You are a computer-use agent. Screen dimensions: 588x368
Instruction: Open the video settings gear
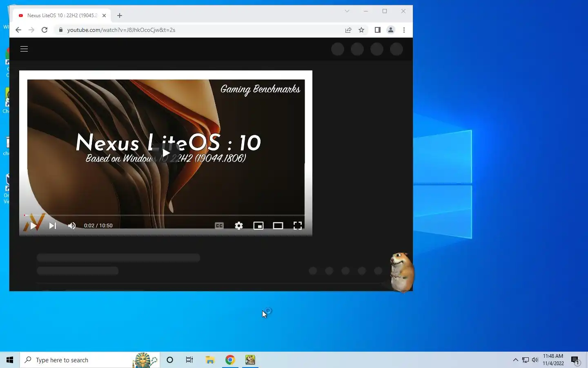[x=239, y=226]
